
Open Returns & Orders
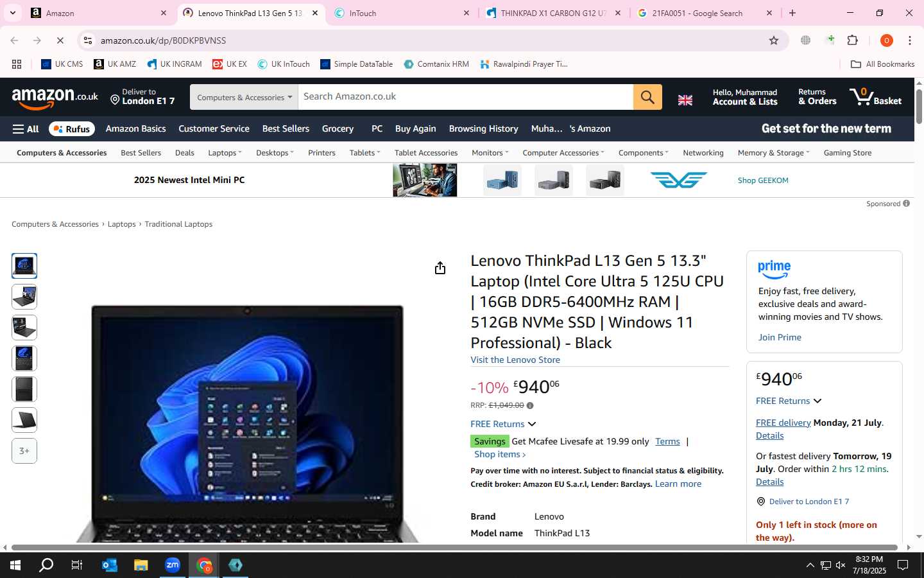pyautogui.click(x=817, y=97)
